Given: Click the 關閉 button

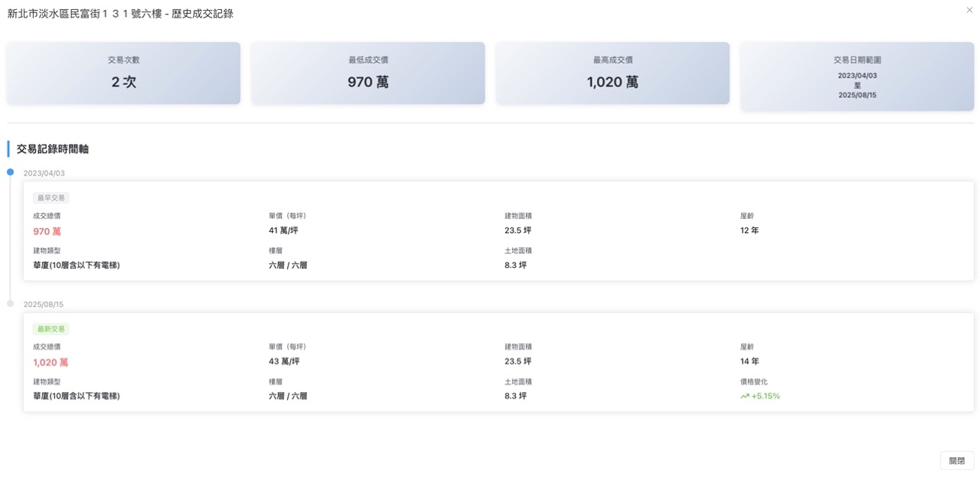Looking at the screenshot, I should [956, 460].
